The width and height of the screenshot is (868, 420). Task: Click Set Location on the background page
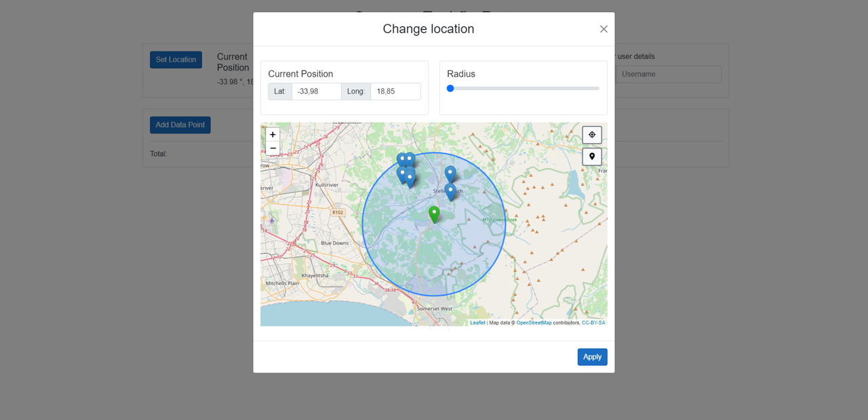point(176,60)
